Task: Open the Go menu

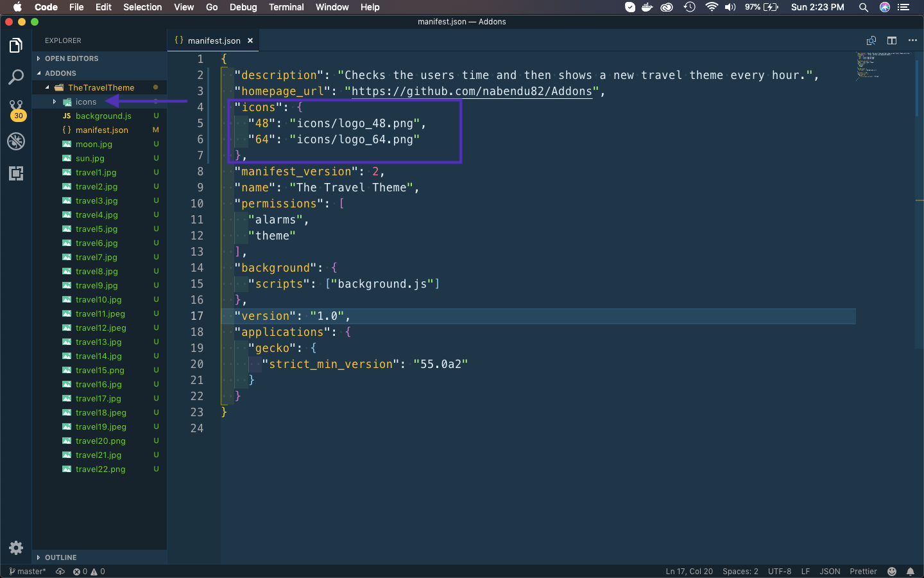Action: [212, 7]
